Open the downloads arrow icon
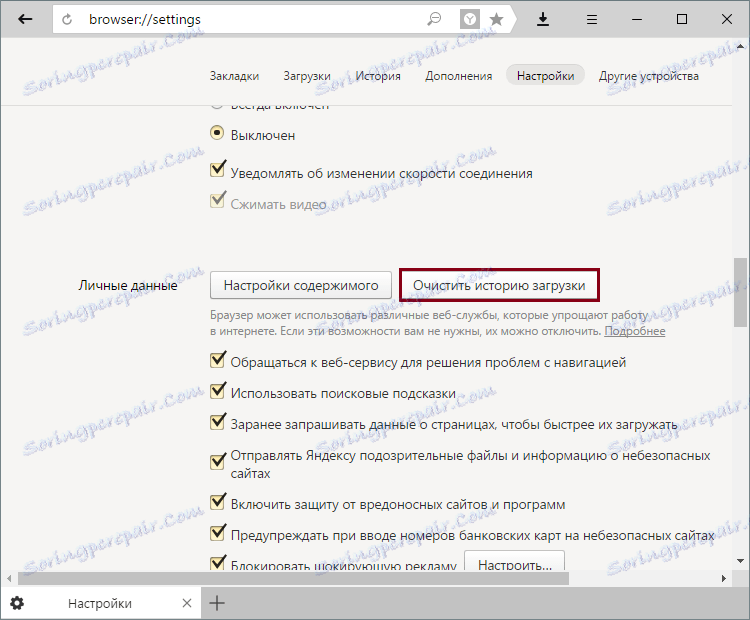Viewport: 750px width, 620px height. pos(543,19)
